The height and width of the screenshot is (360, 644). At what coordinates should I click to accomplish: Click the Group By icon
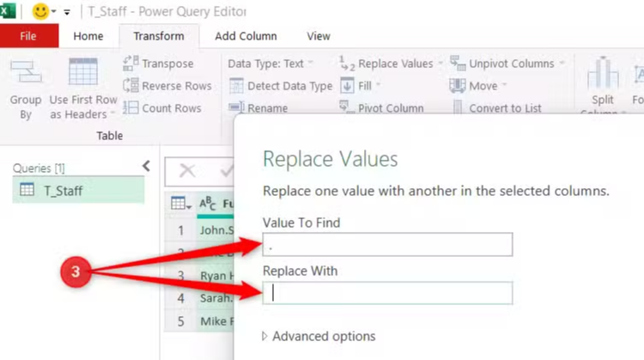click(26, 72)
